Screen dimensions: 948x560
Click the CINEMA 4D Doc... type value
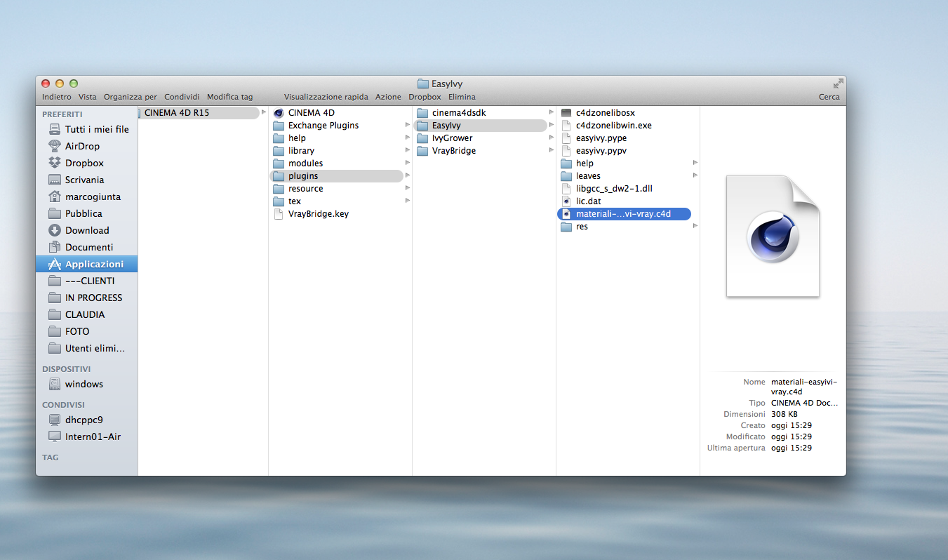coord(804,404)
